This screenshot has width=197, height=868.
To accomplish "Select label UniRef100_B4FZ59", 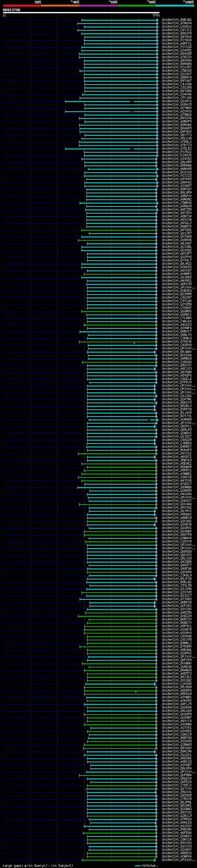I will point(177,210).
